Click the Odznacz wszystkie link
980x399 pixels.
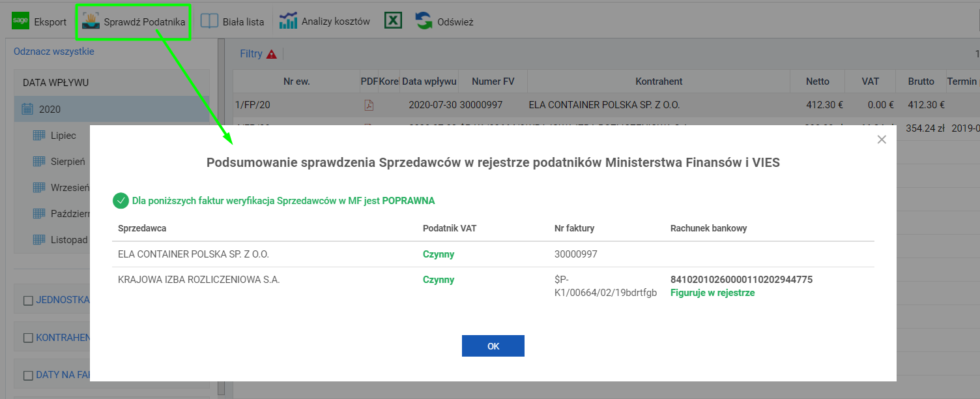pyautogui.click(x=54, y=52)
